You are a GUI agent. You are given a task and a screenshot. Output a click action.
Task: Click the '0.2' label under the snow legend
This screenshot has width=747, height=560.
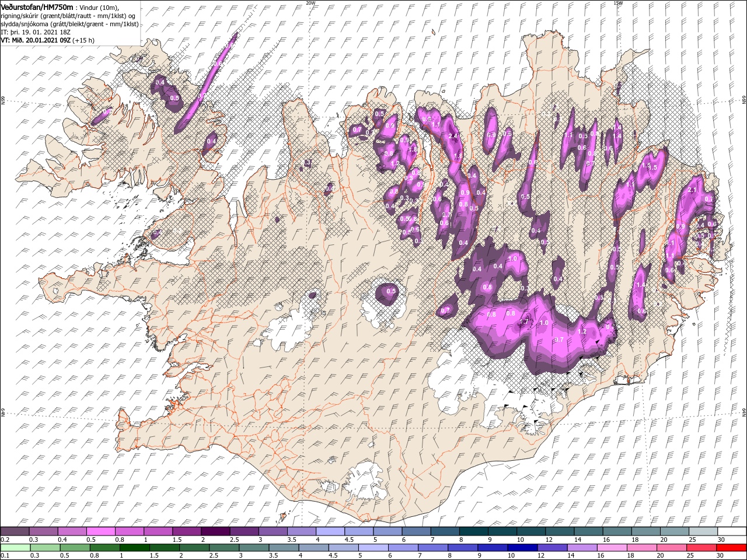click(5, 540)
